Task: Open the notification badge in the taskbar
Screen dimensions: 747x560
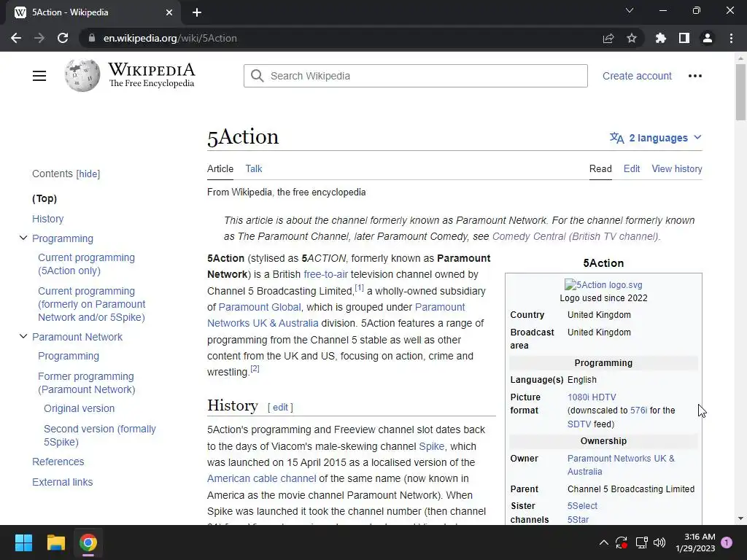Action: tap(727, 542)
